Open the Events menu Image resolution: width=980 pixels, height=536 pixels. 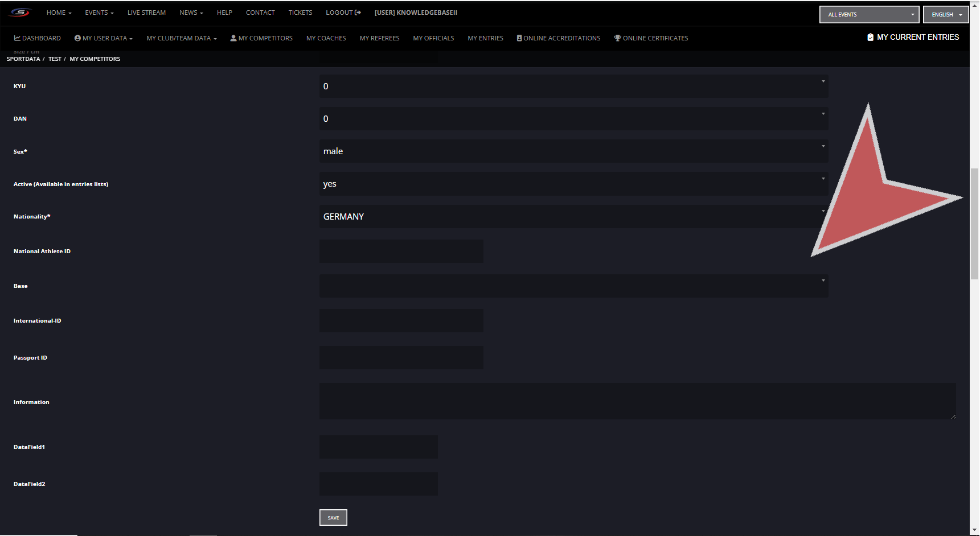pyautogui.click(x=99, y=13)
